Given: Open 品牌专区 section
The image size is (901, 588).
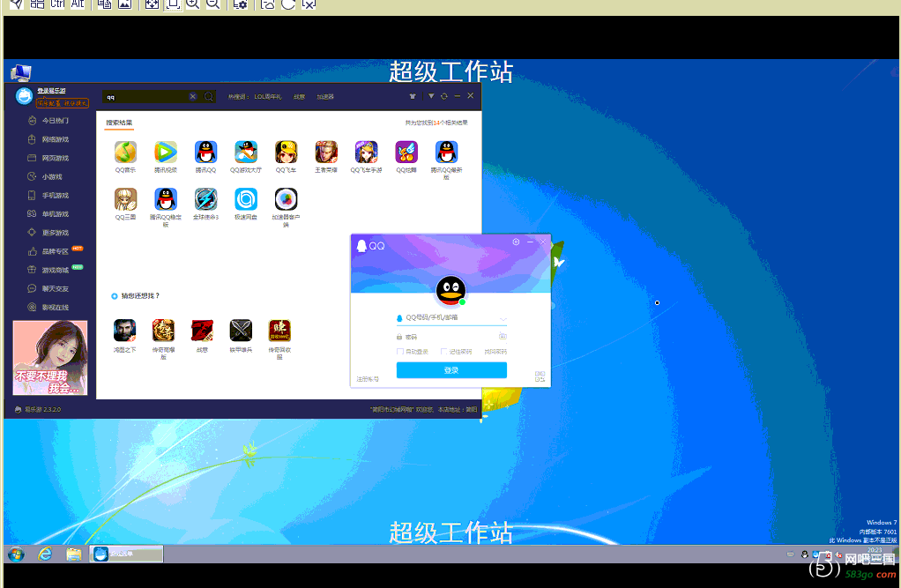Looking at the screenshot, I should [x=56, y=251].
